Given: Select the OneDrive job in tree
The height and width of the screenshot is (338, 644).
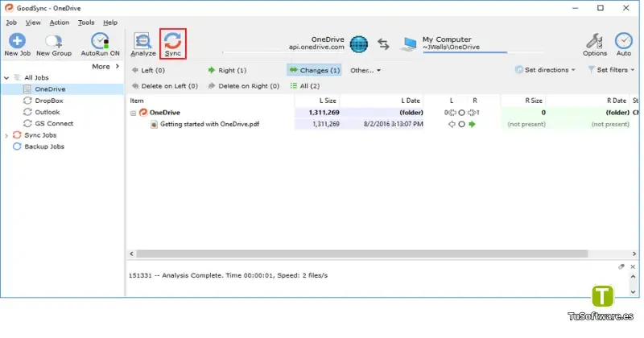Looking at the screenshot, I should click(x=50, y=89).
